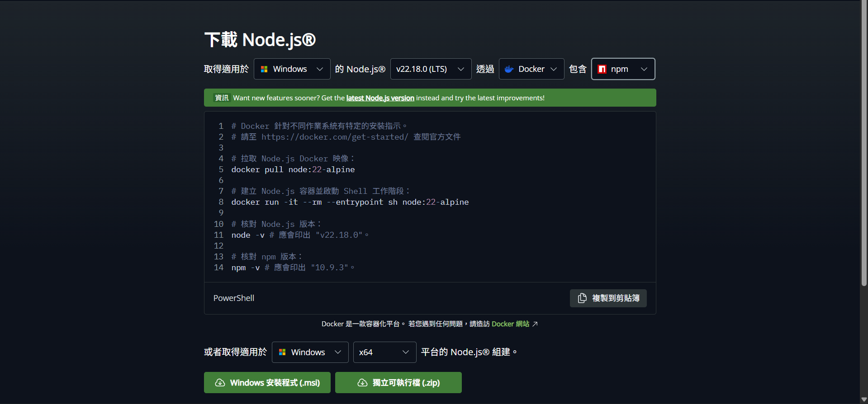Open the top Windows OS dropdown chevron
Image resolution: width=868 pixels, height=404 pixels.
point(320,69)
